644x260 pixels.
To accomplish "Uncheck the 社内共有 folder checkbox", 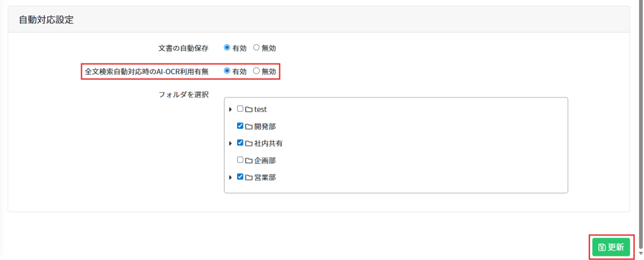I will [x=240, y=143].
